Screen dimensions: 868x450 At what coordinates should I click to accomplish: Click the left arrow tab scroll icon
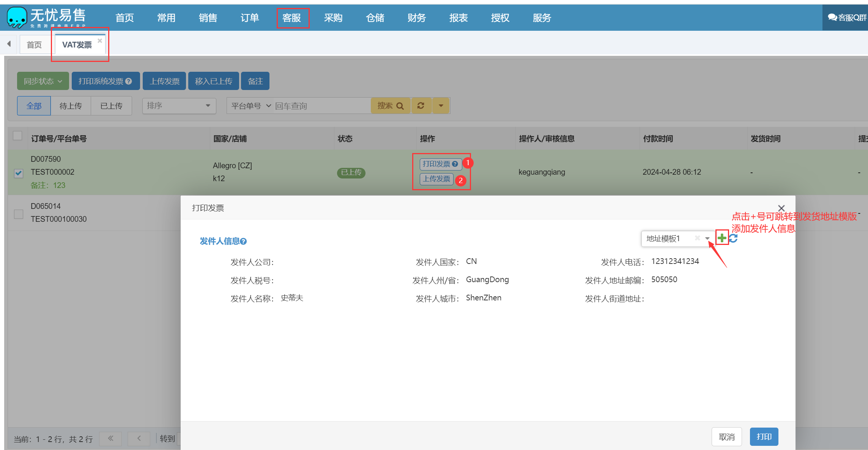point(9,44)
